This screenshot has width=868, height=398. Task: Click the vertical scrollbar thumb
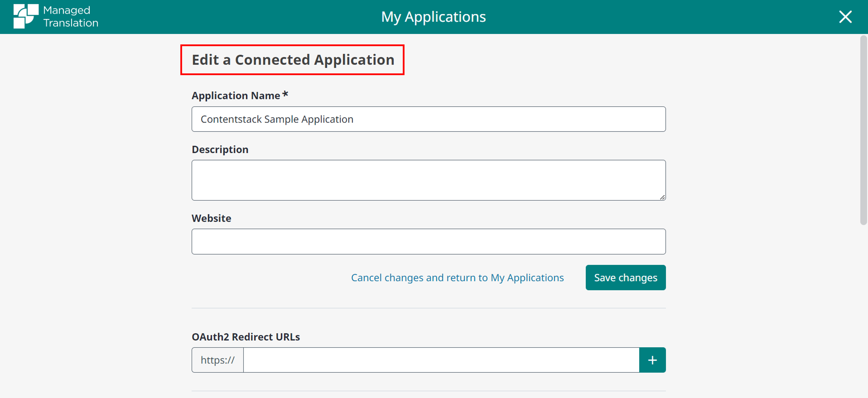click(x=863, y=130)
